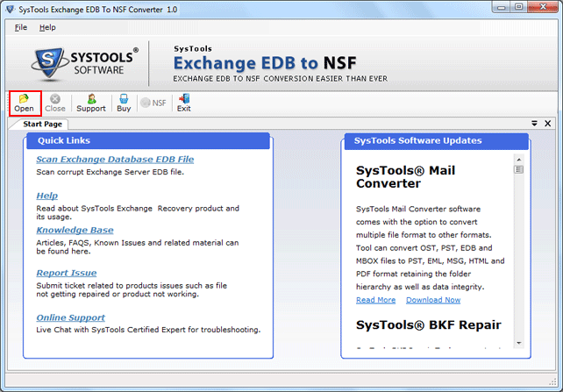Click the Download Now link
Screen dimensions: 563x392
(x=433, y=300)
